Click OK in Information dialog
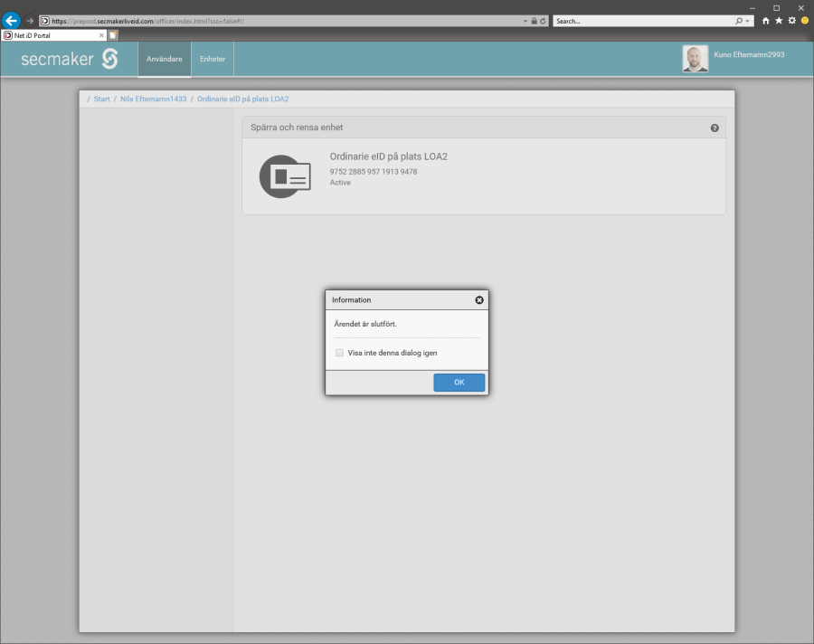The image size is (814, 644). [459, 383]
